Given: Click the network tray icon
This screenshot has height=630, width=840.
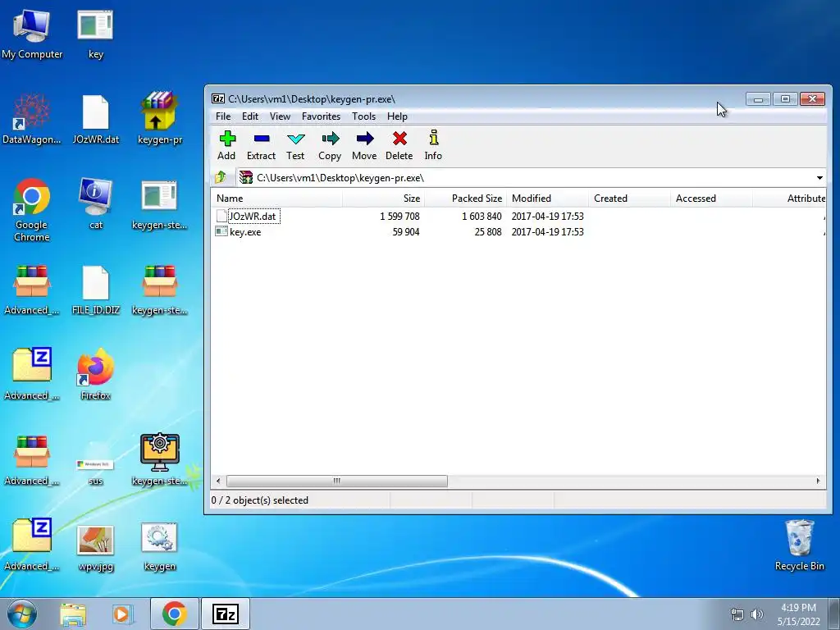Looking at the screenshot, I should pyautogui.click(x=737, y=614).
